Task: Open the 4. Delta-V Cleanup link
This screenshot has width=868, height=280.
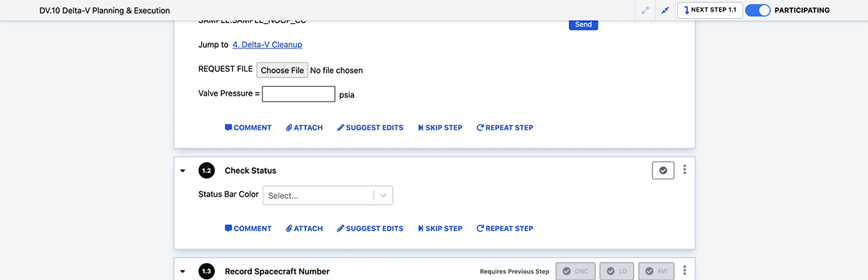Action: [x=267, y=45]
